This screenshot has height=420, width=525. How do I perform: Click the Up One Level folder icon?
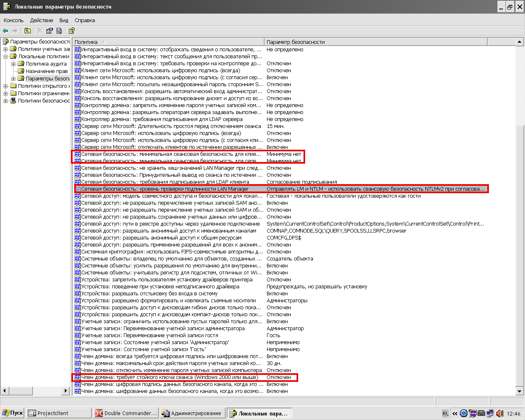(x=27, y=31)
